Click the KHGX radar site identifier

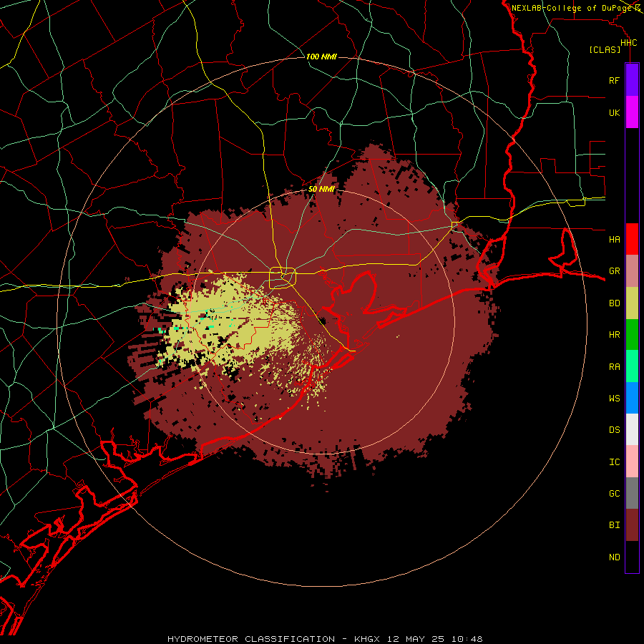coord(367,639)
